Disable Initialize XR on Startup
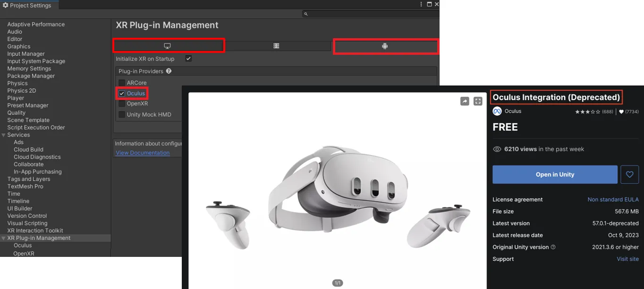Image resolution: width=644 pixels, height=289 pixels. (188, 59)
